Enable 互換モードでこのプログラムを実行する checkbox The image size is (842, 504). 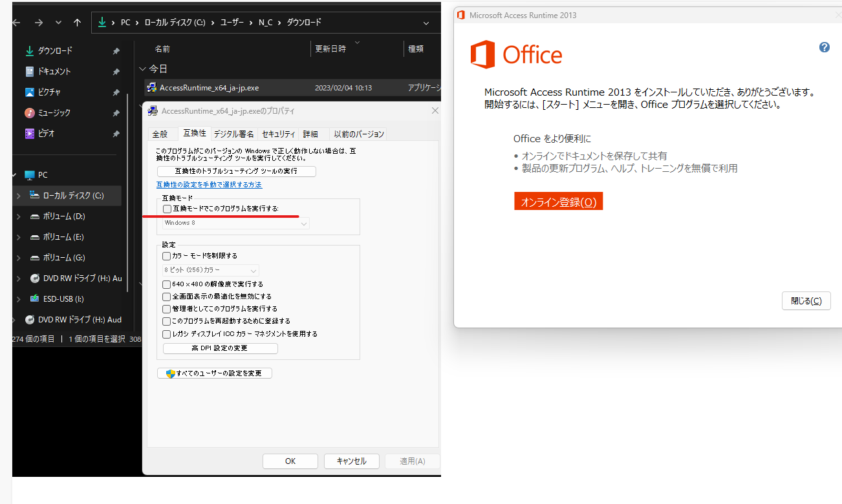(x=167, y=209)
